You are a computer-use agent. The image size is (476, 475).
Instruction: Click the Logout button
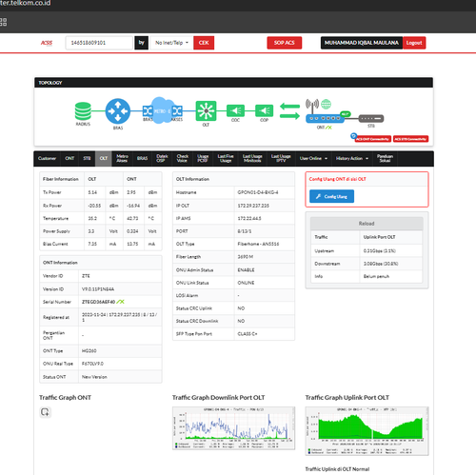(414, 43)
